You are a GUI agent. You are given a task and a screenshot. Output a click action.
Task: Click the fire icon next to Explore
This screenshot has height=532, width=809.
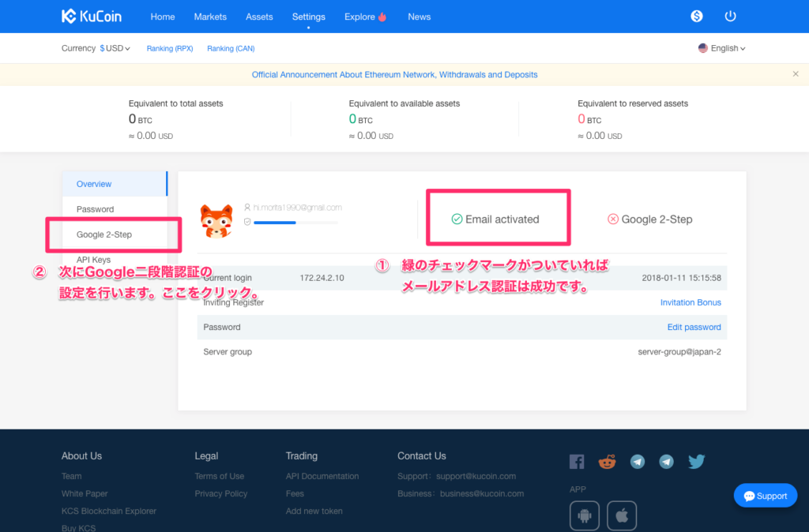tap(382, 17)
